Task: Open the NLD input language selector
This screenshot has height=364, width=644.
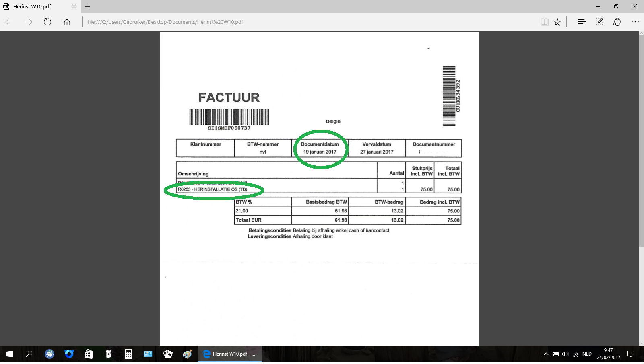Action: [587, 354]
